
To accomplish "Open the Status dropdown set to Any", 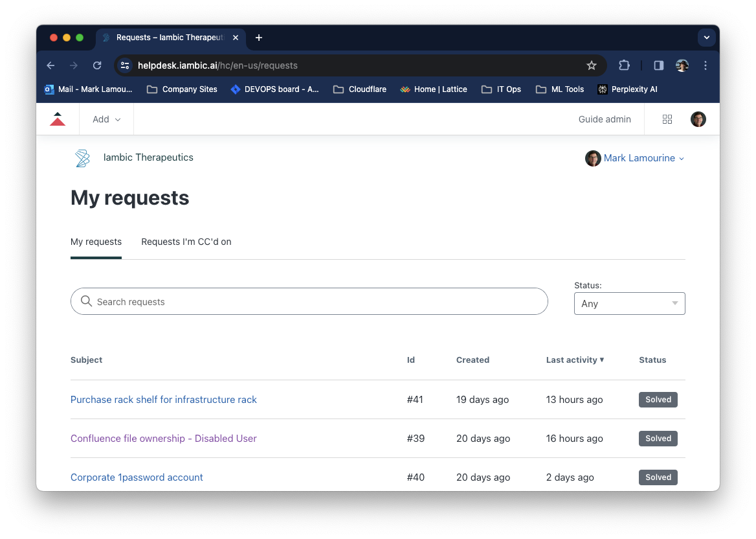I will click(629, 303).
